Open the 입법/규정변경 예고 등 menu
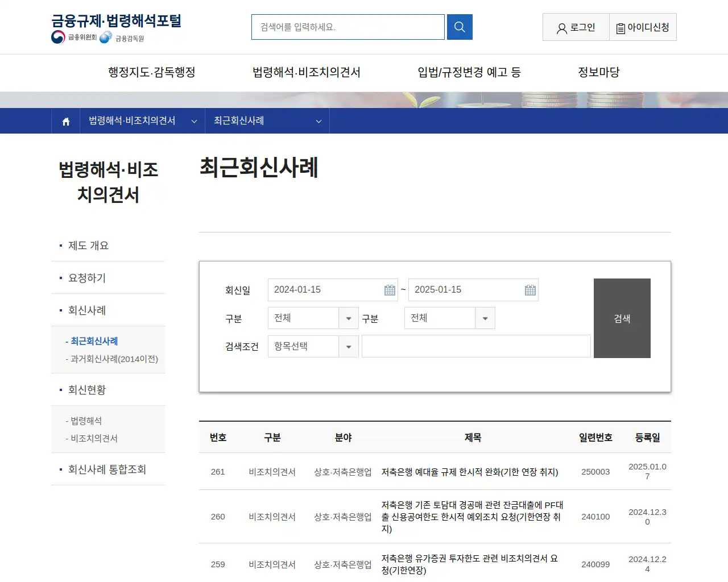The width and height of the screenshot is (728, 582). [469, 72]
